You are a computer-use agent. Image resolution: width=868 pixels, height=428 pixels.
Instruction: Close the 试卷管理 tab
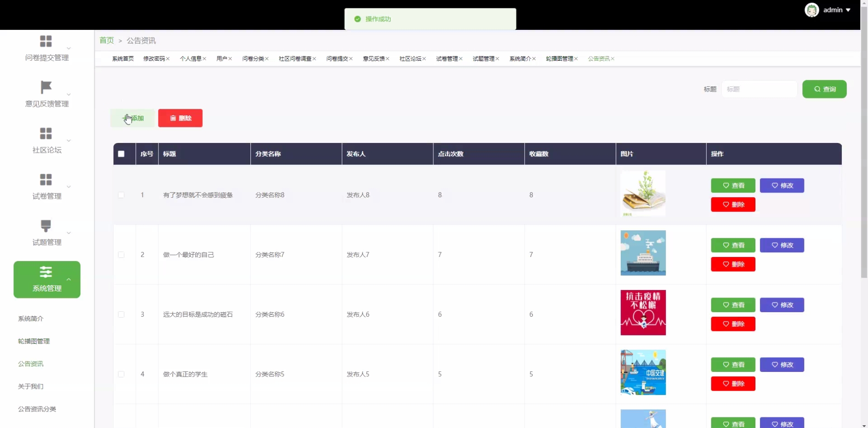461,59
